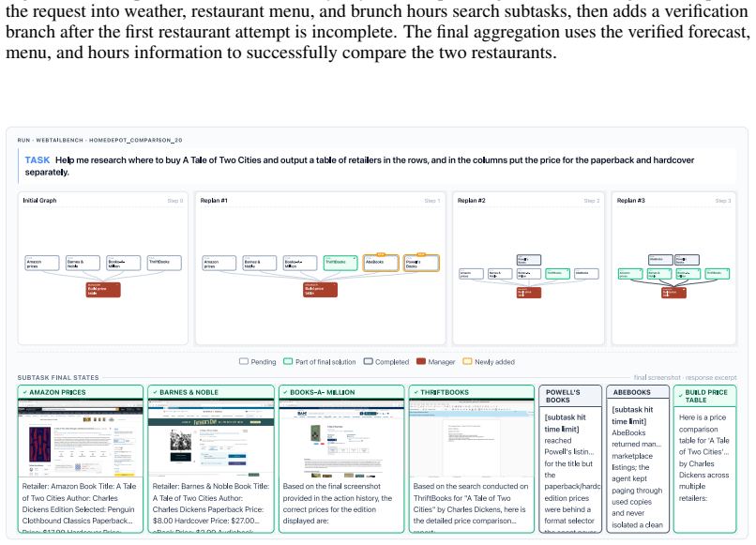The height and width of the screenshot is (545, 756).
Task: Click the Manager legend color swatch
Action: click(x=420, y=361)
